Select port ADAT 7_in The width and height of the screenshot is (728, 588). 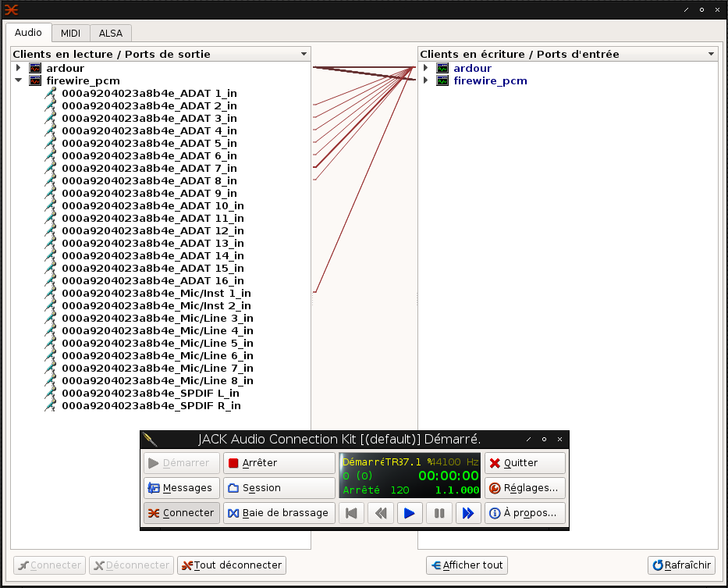coord(150,168)
